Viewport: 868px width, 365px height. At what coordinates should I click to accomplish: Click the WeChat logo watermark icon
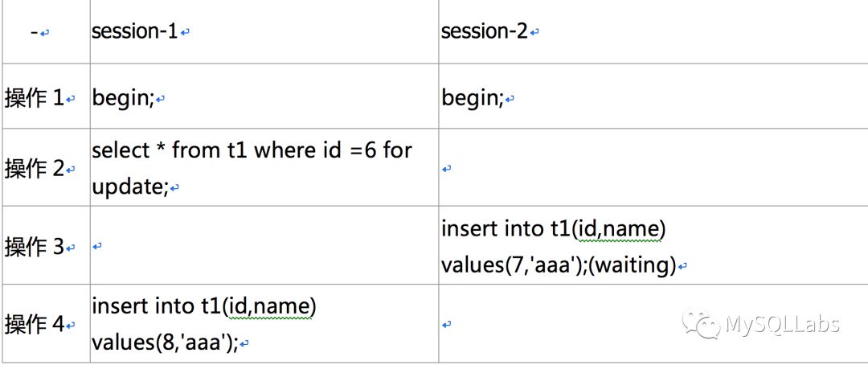point(701,324)
